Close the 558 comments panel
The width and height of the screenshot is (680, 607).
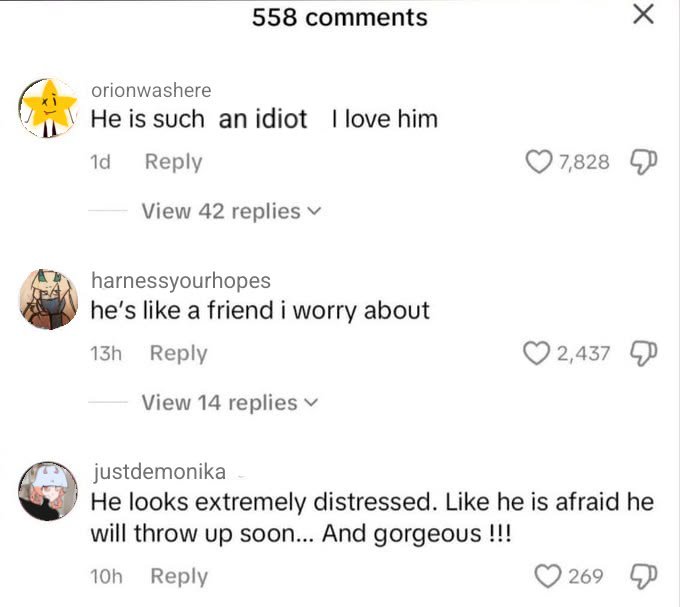coord(643,14)
